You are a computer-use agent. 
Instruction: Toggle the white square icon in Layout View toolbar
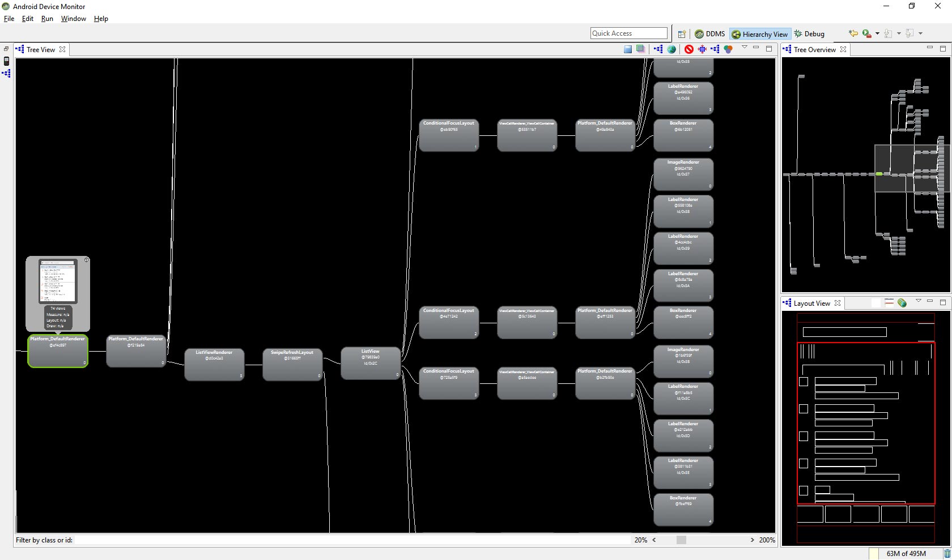(x=876, y=303)
